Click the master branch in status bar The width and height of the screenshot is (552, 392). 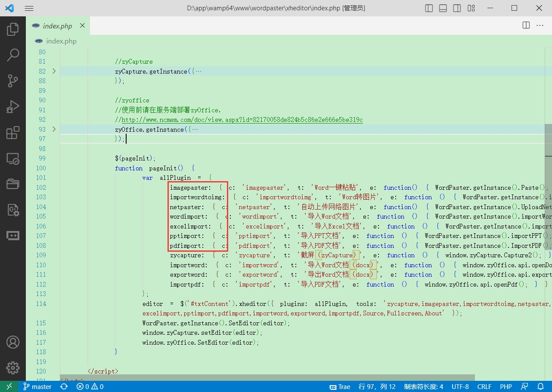click(37, 386)
